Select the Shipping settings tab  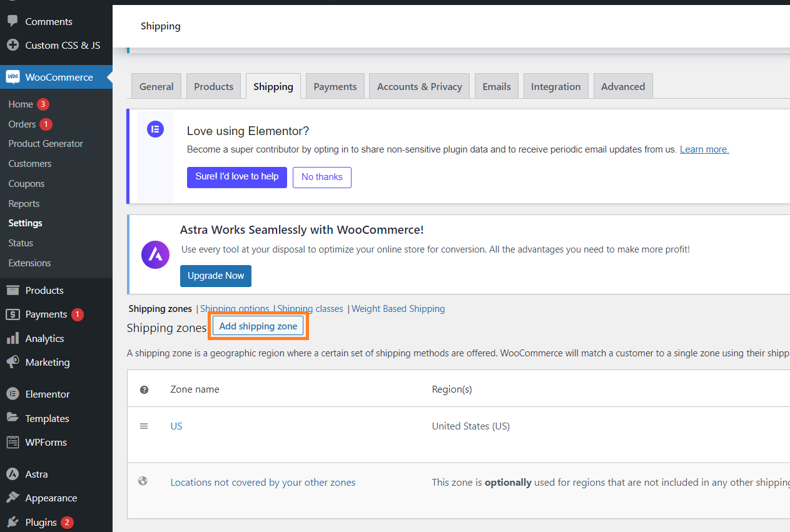pos(273,86)
